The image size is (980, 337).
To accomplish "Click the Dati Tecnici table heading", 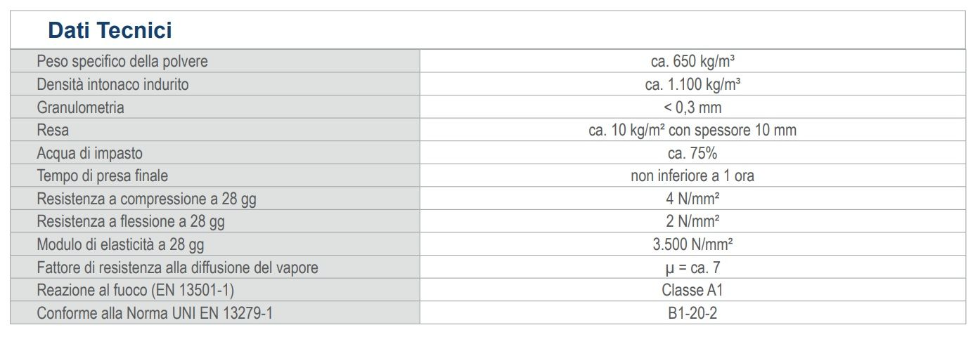I will [110, 31].
